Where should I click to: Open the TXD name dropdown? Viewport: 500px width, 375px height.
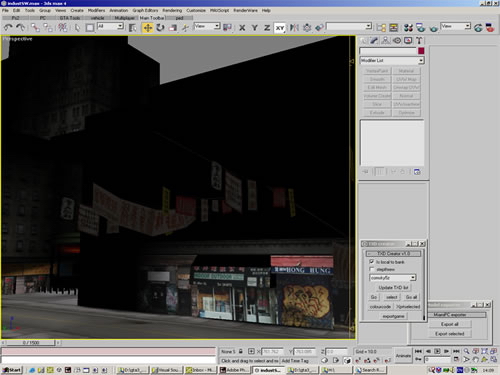[x=393, y=278]
